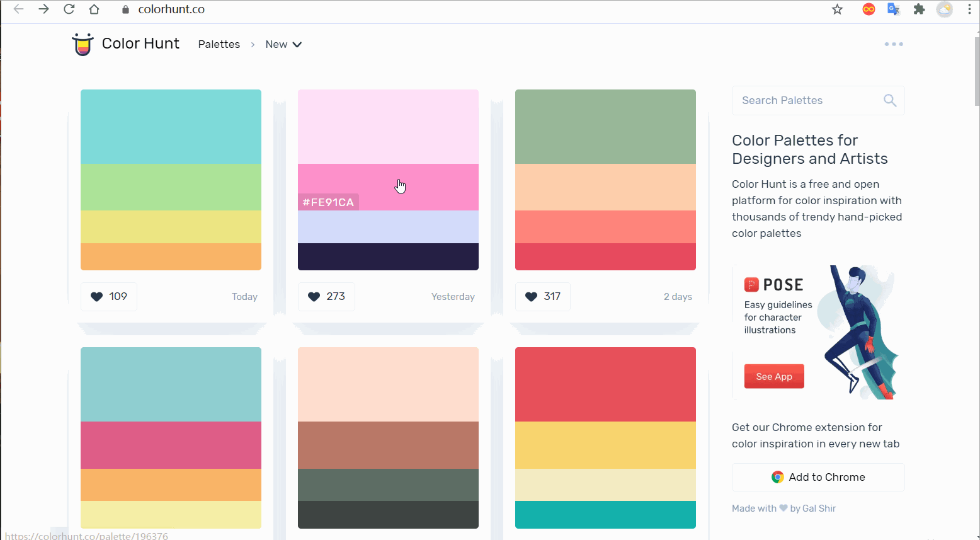Open the browser extensions puzzle icon
The image size is (980, 540).
pos(919,9)
